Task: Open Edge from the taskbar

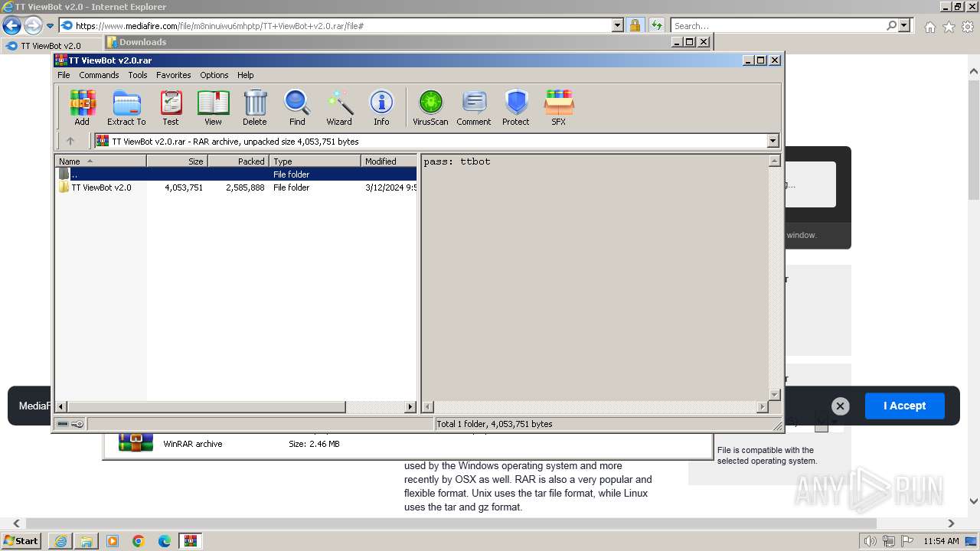Action: click(x=165, y=541)
